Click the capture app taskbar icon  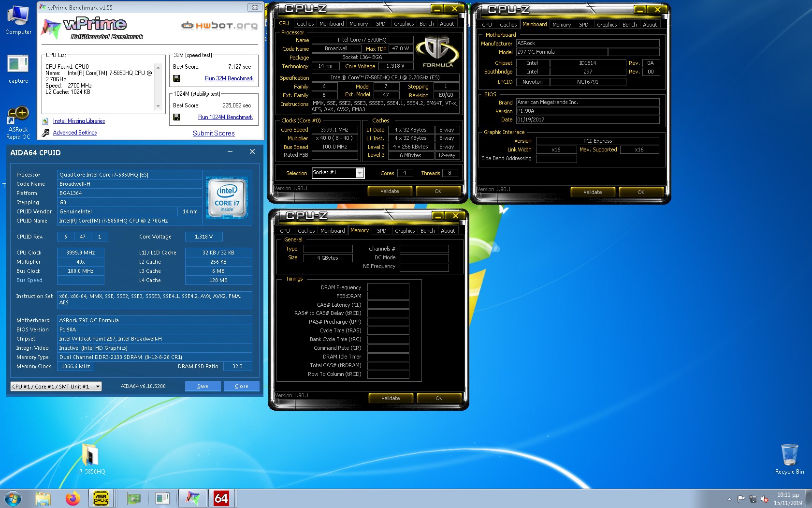click(162, 498)
